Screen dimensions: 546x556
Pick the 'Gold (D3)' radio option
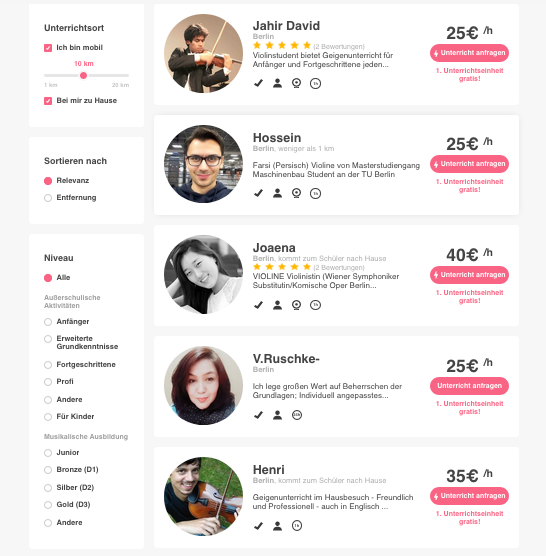48,505
